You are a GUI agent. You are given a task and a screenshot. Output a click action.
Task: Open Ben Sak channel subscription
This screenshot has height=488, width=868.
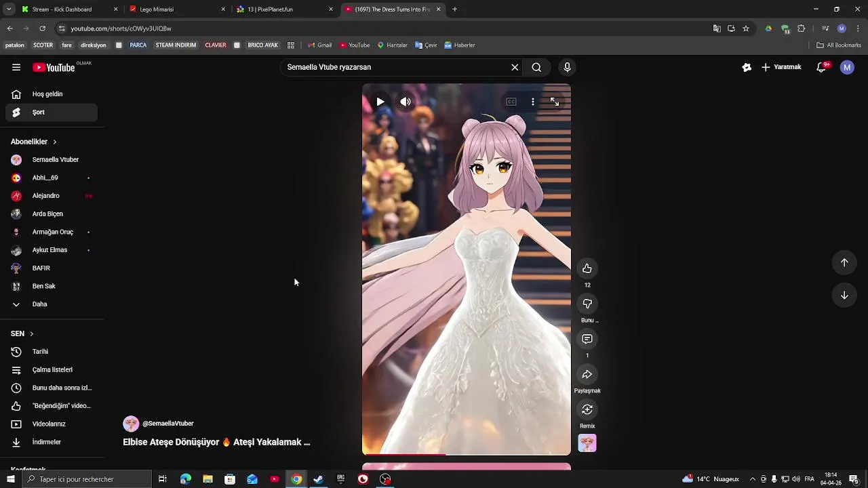pos(52,286)
